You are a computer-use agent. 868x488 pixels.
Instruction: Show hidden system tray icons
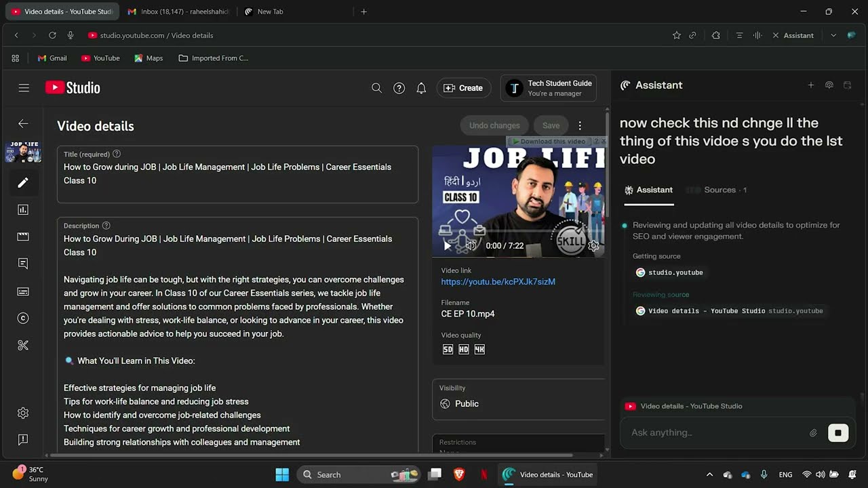point(709,474)
